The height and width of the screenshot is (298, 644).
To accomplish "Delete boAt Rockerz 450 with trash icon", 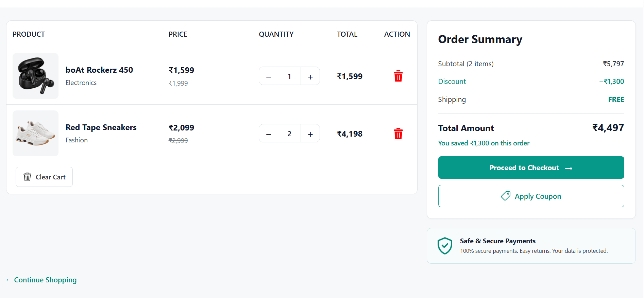I will tap(398, 76).
